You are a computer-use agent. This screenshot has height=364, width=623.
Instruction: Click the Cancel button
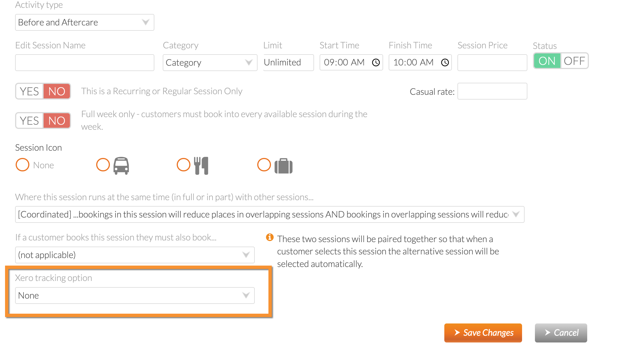pyautogui.click(x=561, y=333)
